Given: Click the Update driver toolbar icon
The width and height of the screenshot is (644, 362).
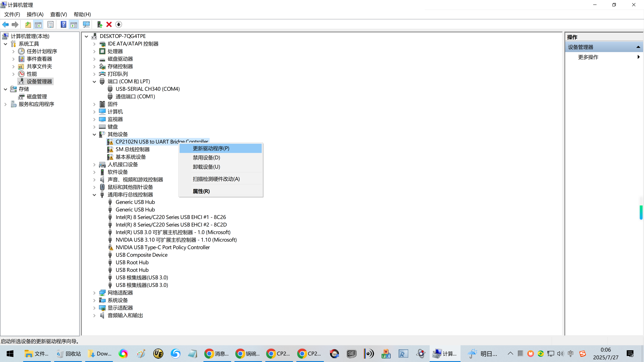Looking at the screenshot, I should (99, 24).
